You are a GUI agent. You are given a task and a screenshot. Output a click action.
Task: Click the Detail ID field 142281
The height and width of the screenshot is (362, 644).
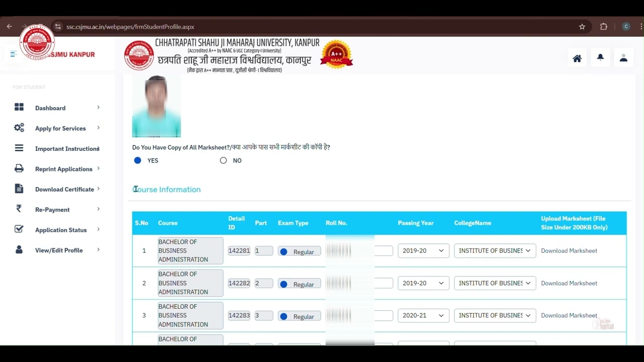(239, 250)
